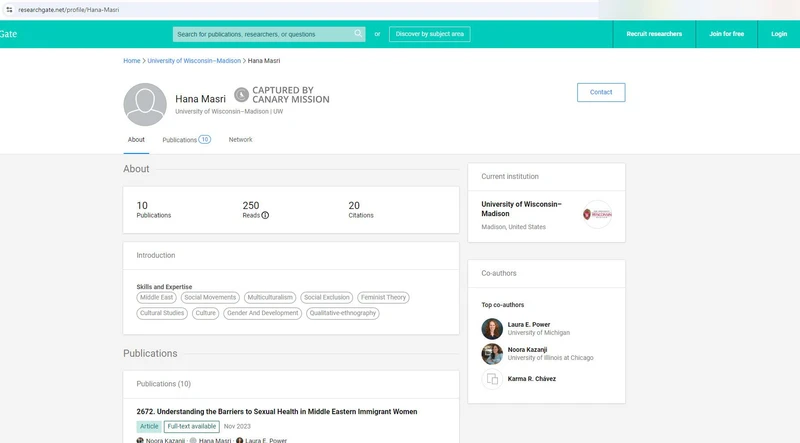Click Karma R. Chávez placeholder avatar

[x=492, y=379]
